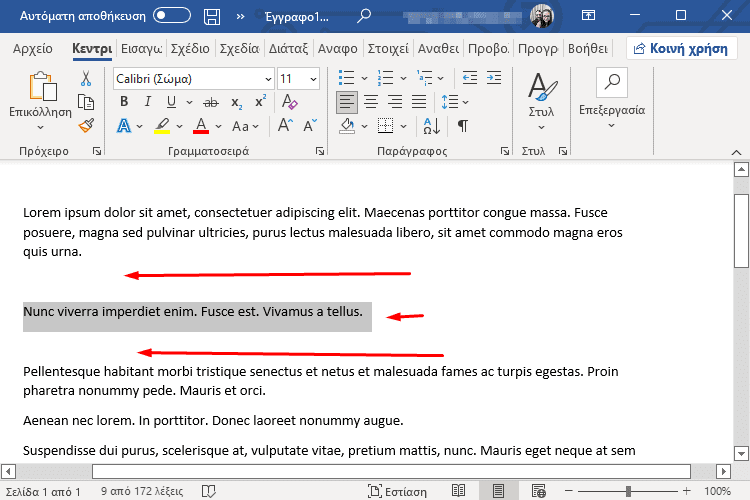This screenshot has width=750, height=500.
Task: Click the Εστίαση focus mode button
Action: 397,491
